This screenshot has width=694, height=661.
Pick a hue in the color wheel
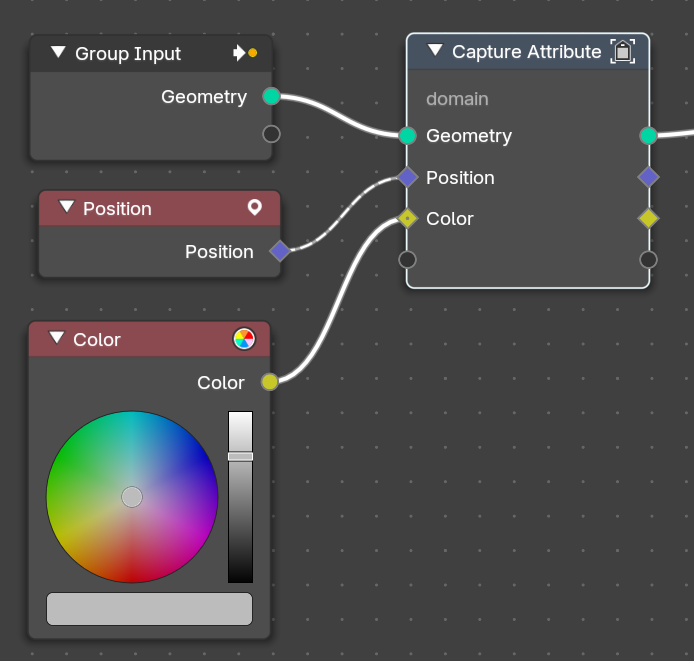132,497
